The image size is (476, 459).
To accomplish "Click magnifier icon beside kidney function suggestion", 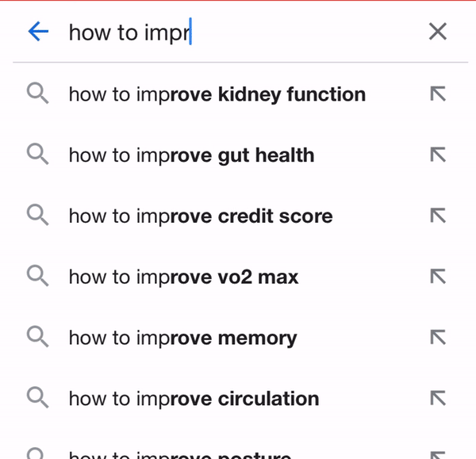I will (x=37, y=94).
